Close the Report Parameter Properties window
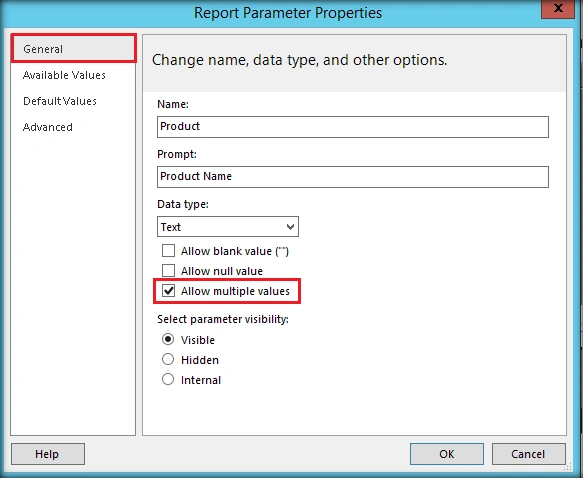Screen dimensions: 583x478 click(x=558, y=8)
